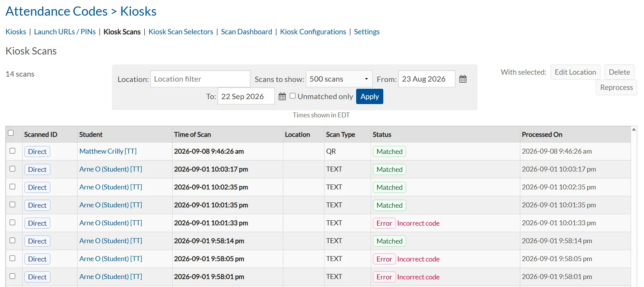644x287 pixels.
Task: Click Error badge on 10:01:33 pm row
Action: (x=384, y=223)
